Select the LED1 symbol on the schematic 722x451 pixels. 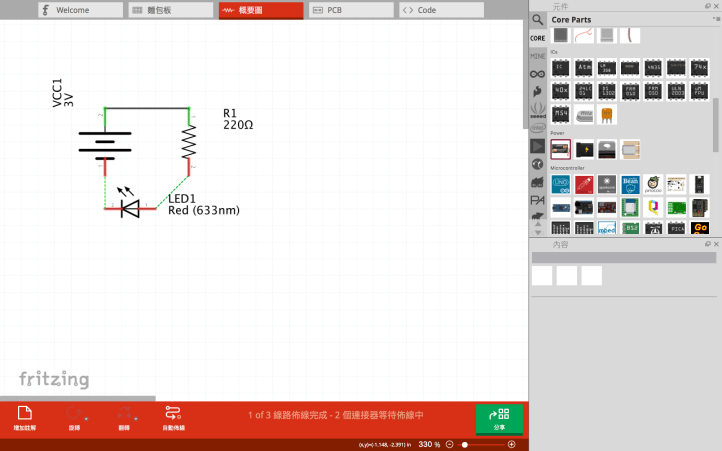point(130,208)
